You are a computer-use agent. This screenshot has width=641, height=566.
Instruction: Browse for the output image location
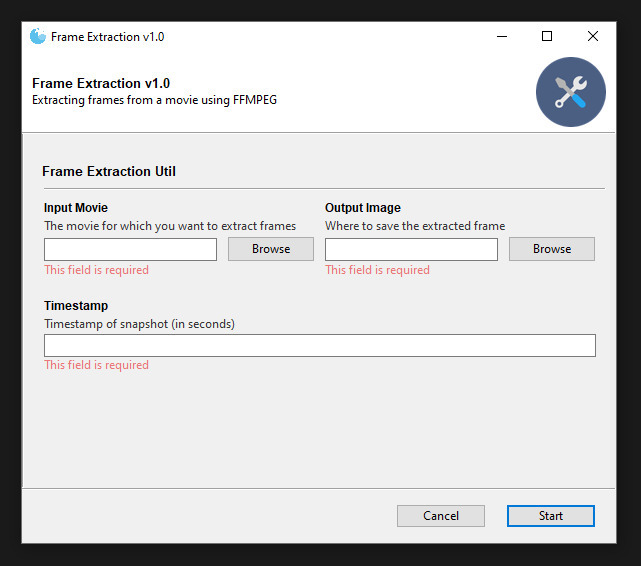click(551, 249)
